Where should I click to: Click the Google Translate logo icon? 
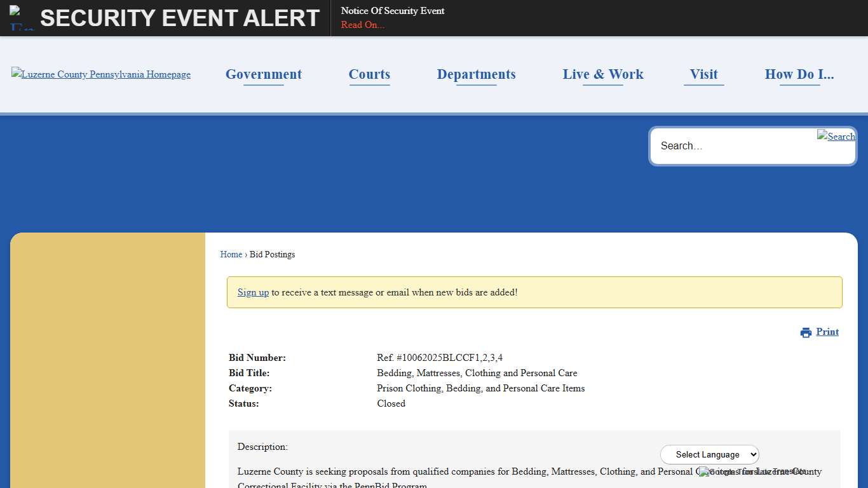click(x=704, y=472)
